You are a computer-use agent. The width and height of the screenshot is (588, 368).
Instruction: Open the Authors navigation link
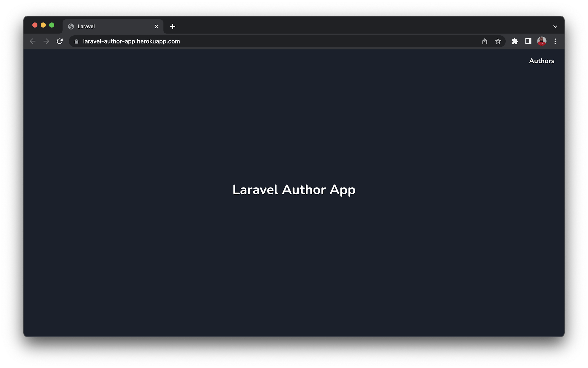pyautogui.click(x=542, y=61)
